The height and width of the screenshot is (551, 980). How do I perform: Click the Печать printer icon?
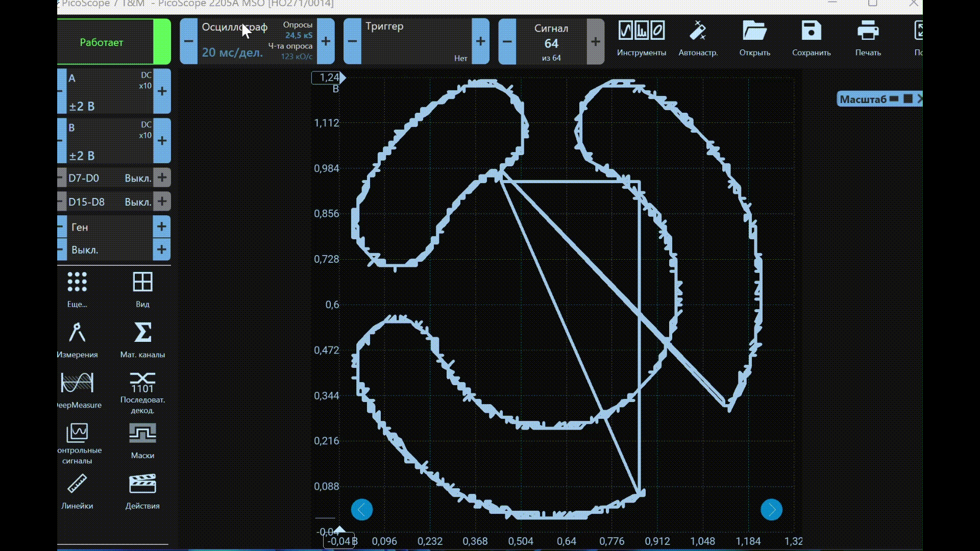[x=868, y=32]
